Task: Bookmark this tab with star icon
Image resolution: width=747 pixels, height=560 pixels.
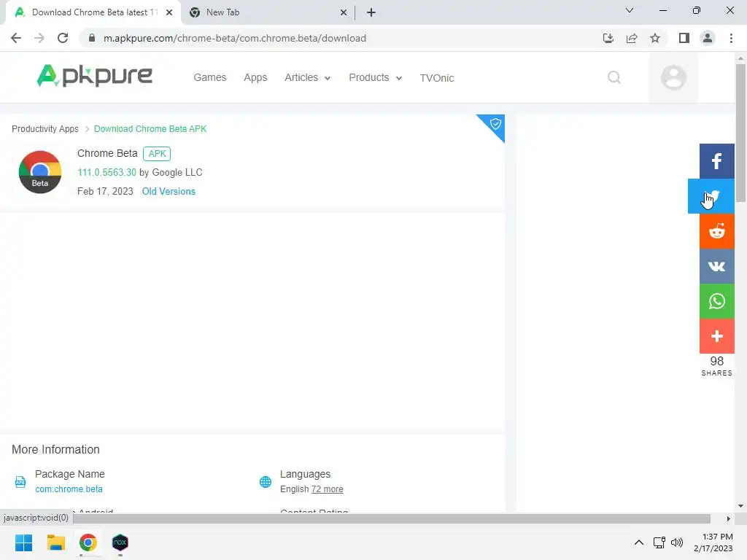Action: pyautogui.click(x=655, y=38)
